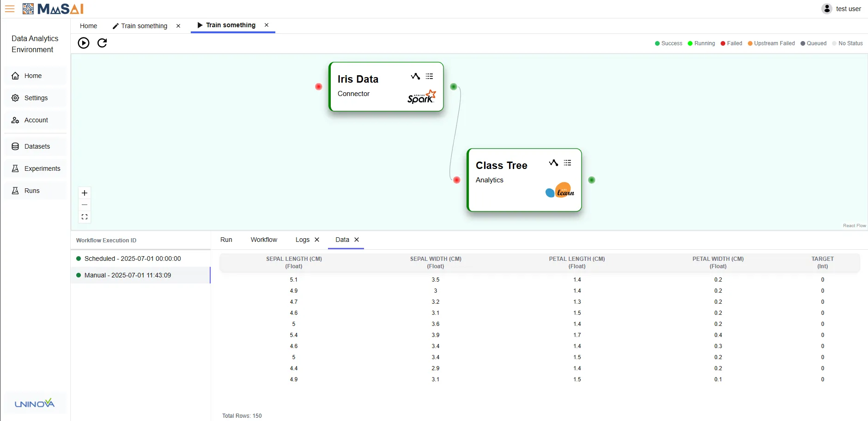
Task: Open the Workflow tab in the bottom panel
Action: (264, 240)
